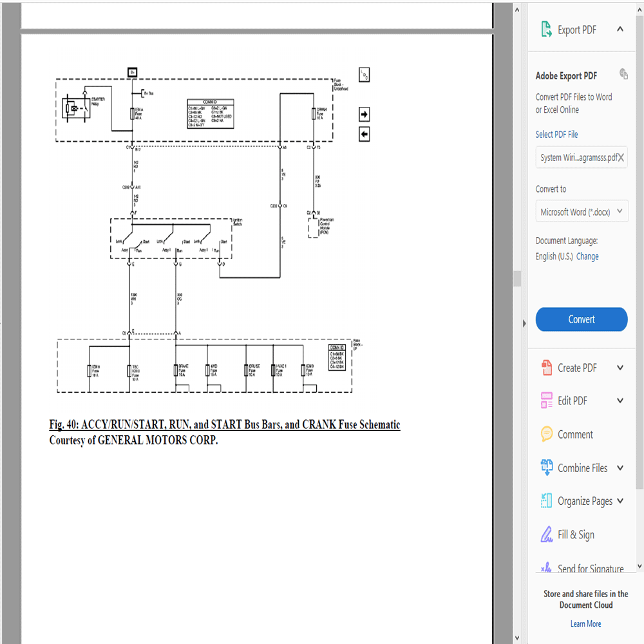Click the Organize Pages icon

546,500
